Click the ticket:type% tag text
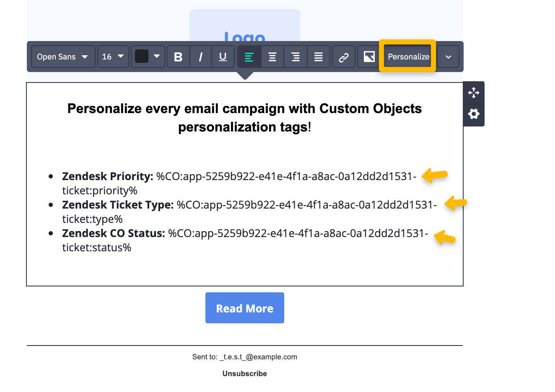Image resolution: width=555 pixels, height=392 pixels. [x=93, y=219]
